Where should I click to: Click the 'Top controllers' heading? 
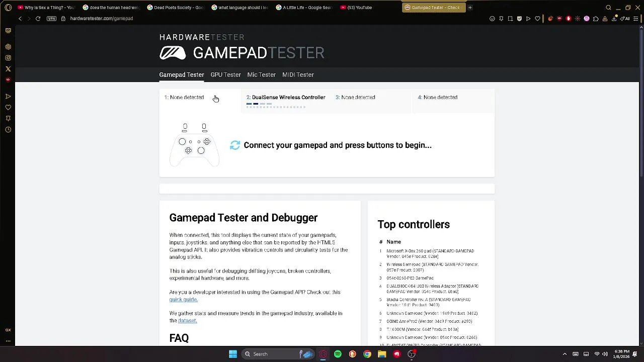(x=414, y=225)
